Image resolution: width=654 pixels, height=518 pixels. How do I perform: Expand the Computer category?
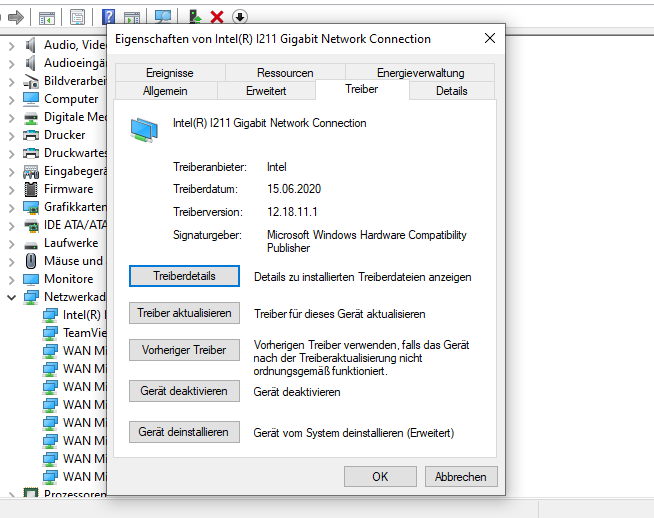coord(12,99)
